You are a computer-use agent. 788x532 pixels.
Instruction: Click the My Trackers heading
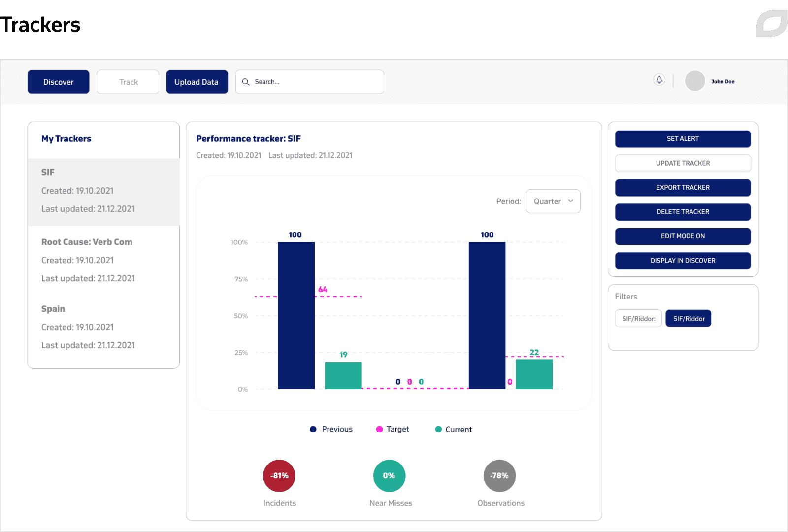66,139
